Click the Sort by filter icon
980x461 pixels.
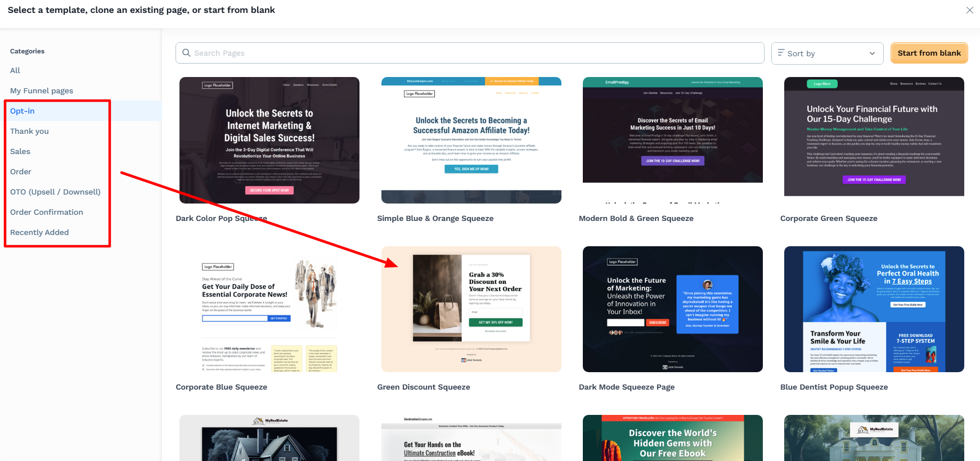click(781, 53)
